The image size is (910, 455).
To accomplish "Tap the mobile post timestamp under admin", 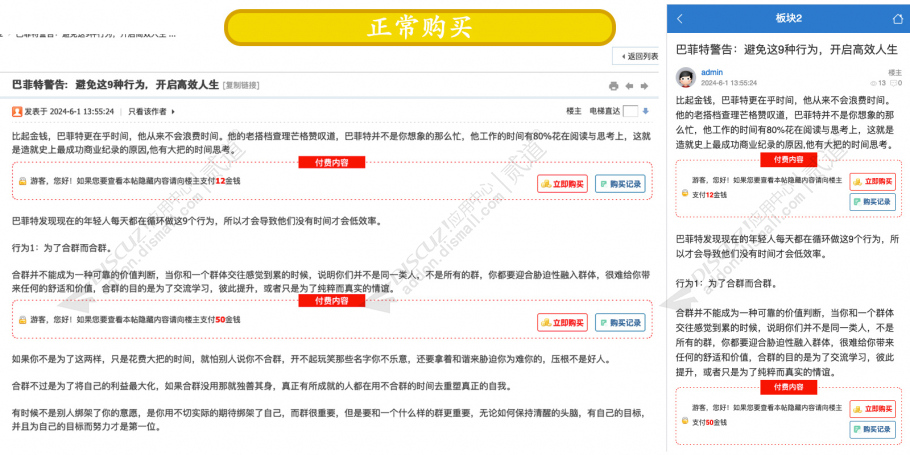I will click(729, 84).
